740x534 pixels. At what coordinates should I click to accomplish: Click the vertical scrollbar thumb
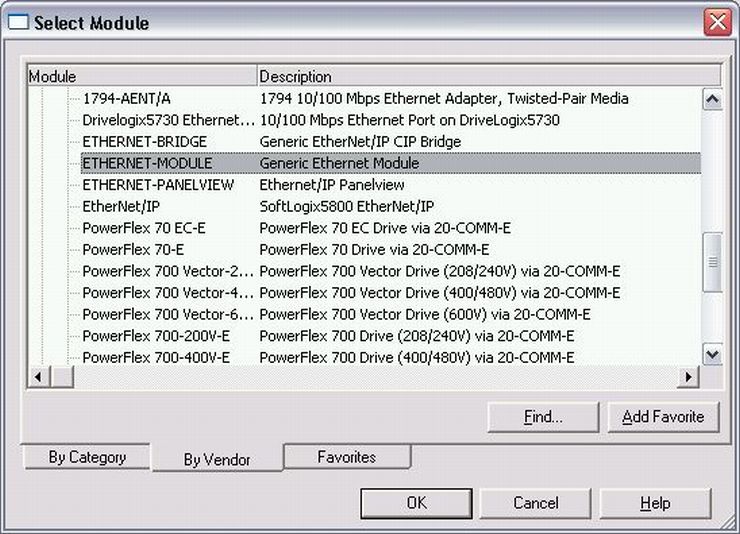712,262
